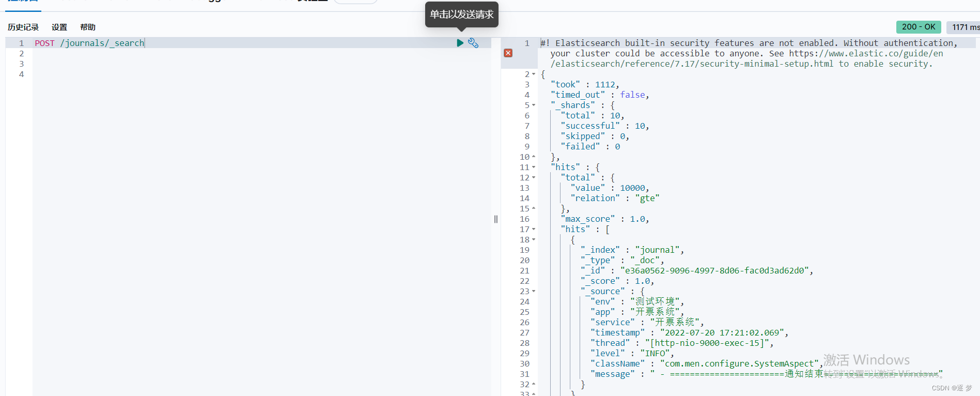The width and height of the screenshot is (980, 396).
Task: Dismiss the red warning marker icon
Action: coord(508,53)
